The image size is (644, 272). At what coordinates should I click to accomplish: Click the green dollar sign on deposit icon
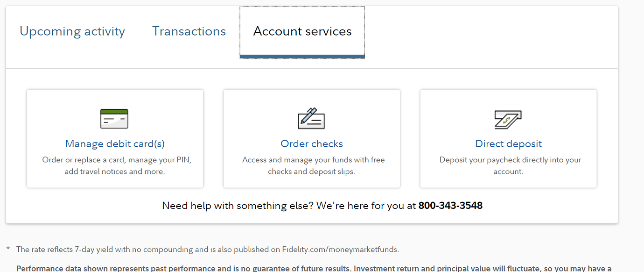click(506, 121)
